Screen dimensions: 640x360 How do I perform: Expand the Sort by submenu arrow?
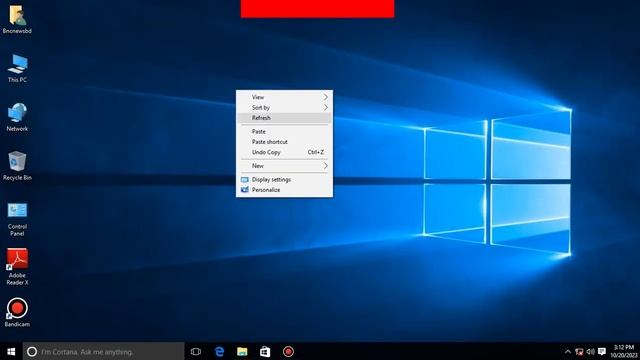coord(326,107)
